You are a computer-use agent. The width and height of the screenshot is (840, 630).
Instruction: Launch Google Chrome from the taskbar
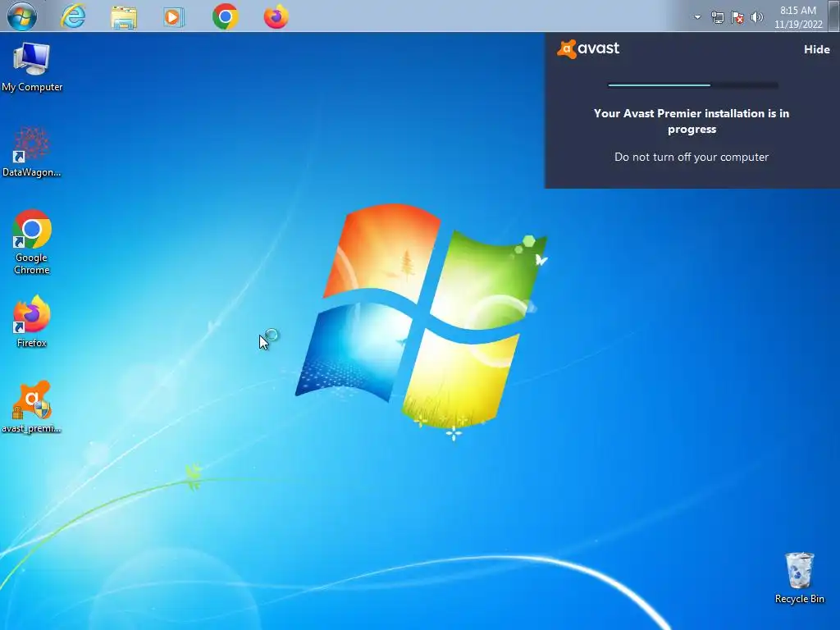pyautogui.click(x=225, y=16)
